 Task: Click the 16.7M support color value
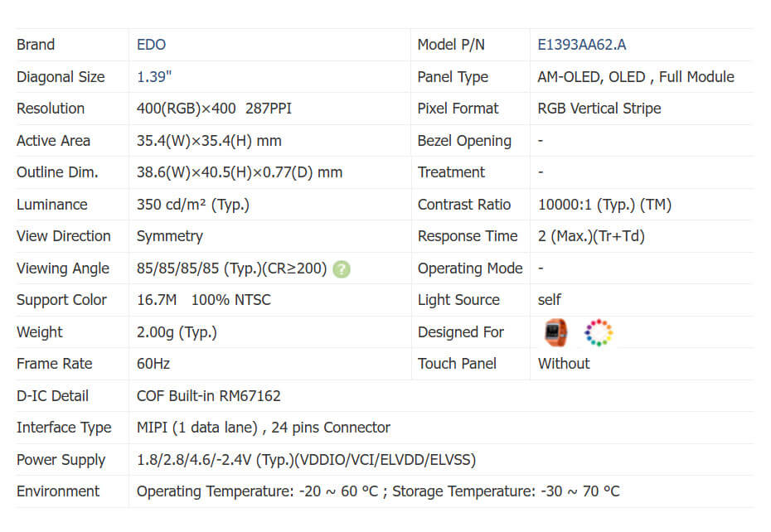[x=156, y=300]
